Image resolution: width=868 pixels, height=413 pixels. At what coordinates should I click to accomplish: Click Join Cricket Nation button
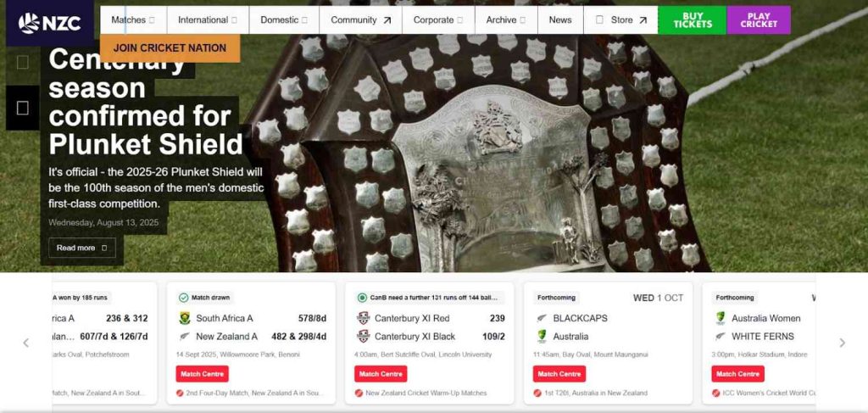[x=170, y=48]
